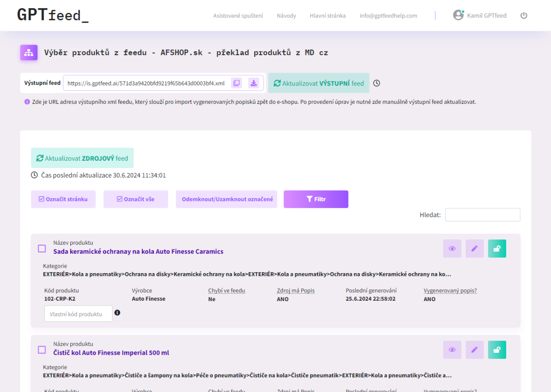
Task: Toggle lock on Čistič kol Imperial product
Action: tap(497, 350)
